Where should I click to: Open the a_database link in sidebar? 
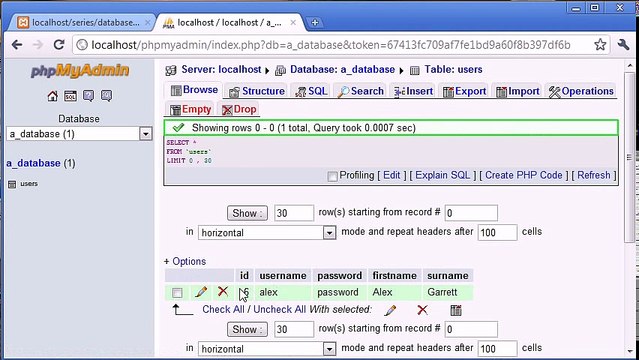33,163
